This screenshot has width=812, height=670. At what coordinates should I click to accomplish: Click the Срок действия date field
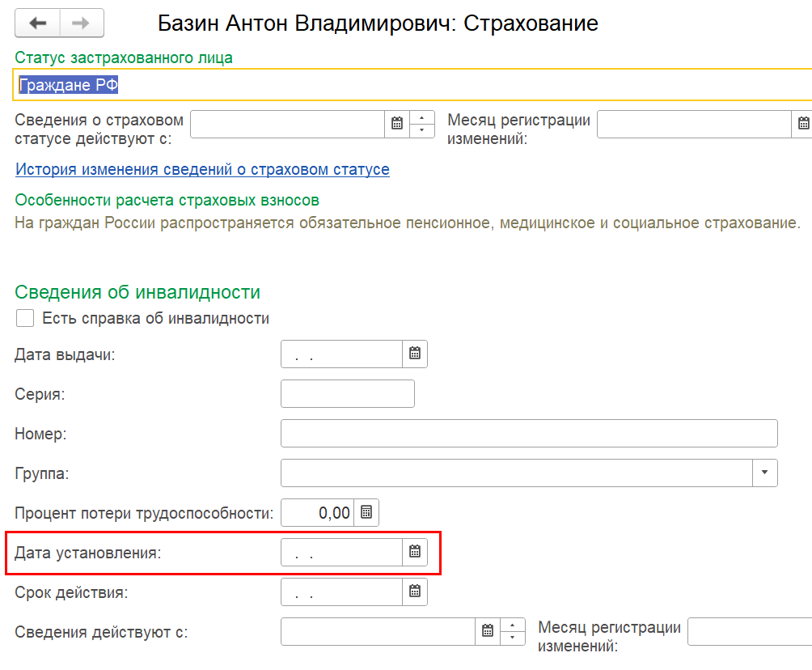[341, 592]
